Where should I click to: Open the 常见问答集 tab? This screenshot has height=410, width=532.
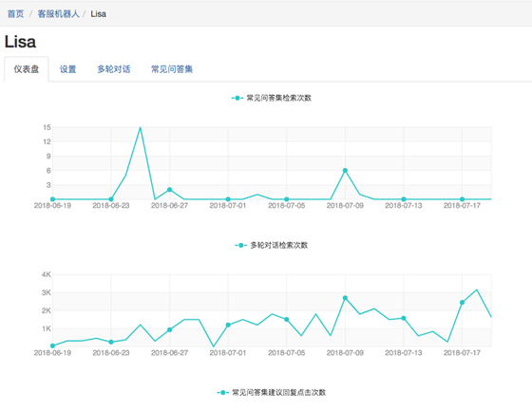pyautogui.click(x=172, y=69)
